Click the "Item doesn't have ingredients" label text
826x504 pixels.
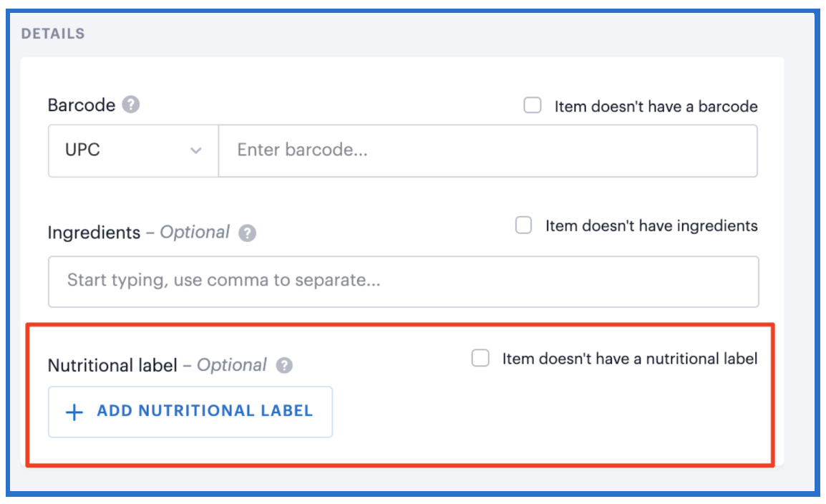(x=651, y=226)
